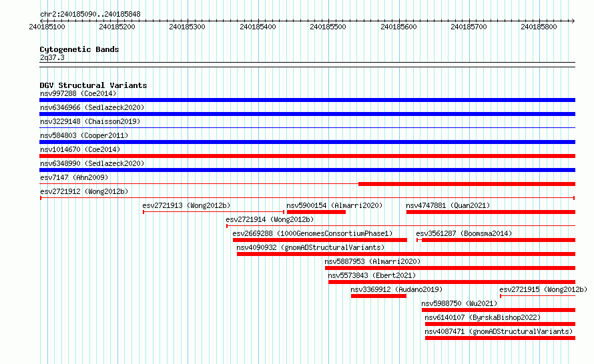Click the DGV Structural Variants track title
Image resolution: width=594 pixels, height=364 pixels.
[x=93, y=85]
